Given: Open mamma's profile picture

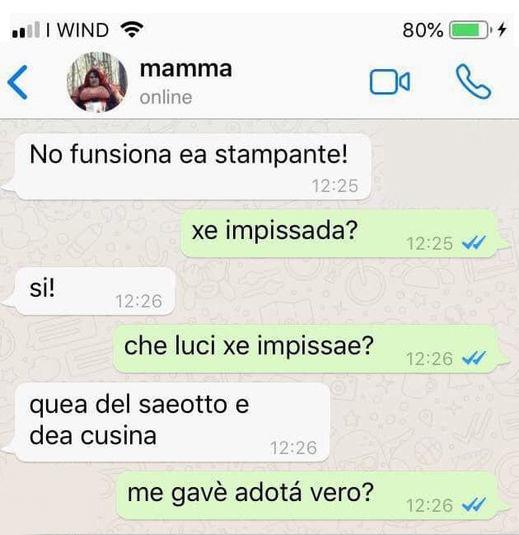Looking at the screenshot, I should pos(97,82).
